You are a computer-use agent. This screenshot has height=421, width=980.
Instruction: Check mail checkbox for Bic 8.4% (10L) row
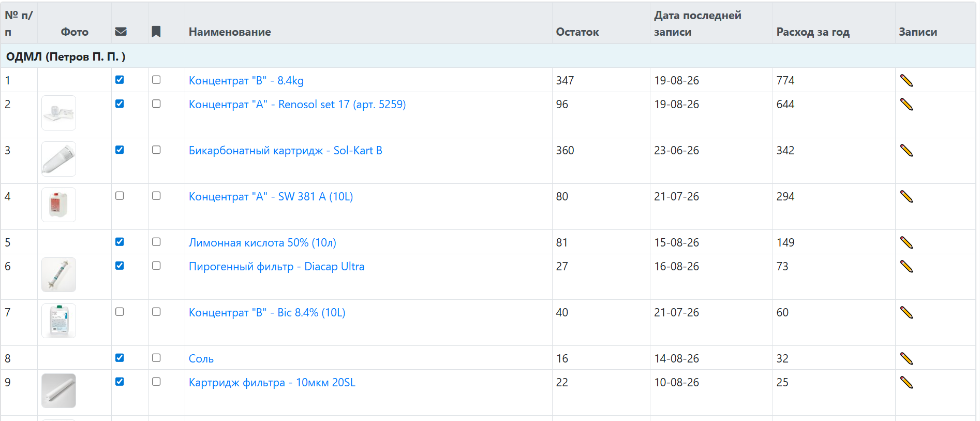coord(120,312)
